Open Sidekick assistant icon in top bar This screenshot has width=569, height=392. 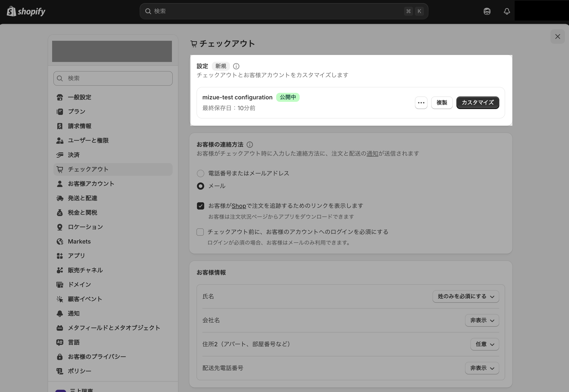487,11
